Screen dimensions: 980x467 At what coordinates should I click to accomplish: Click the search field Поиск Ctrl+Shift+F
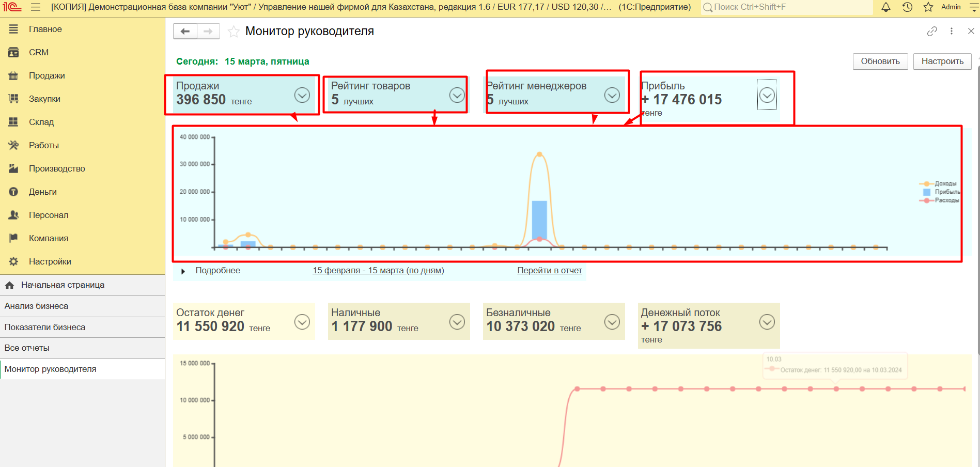pyautogui.click(x=785, y=7)
